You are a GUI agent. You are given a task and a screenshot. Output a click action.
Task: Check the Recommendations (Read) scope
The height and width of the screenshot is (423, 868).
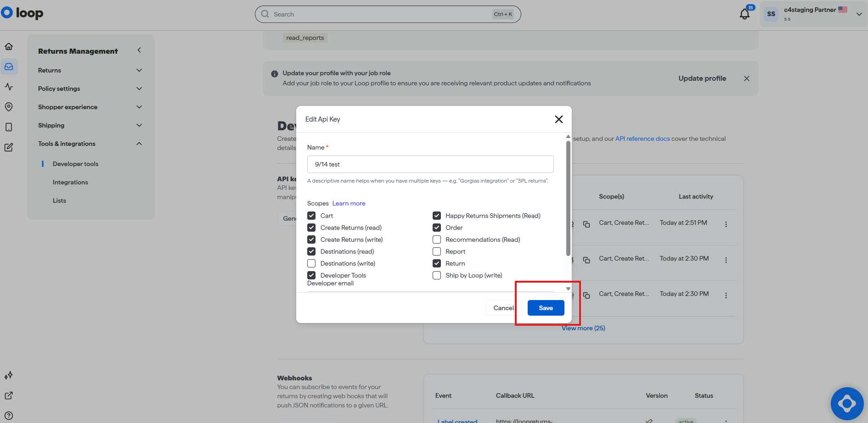pos(437,239)
